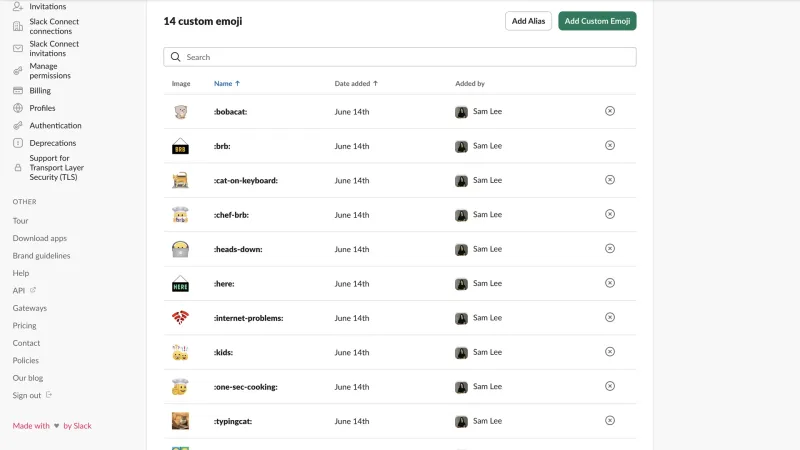Open the Billing page

(x=40, y=90)
